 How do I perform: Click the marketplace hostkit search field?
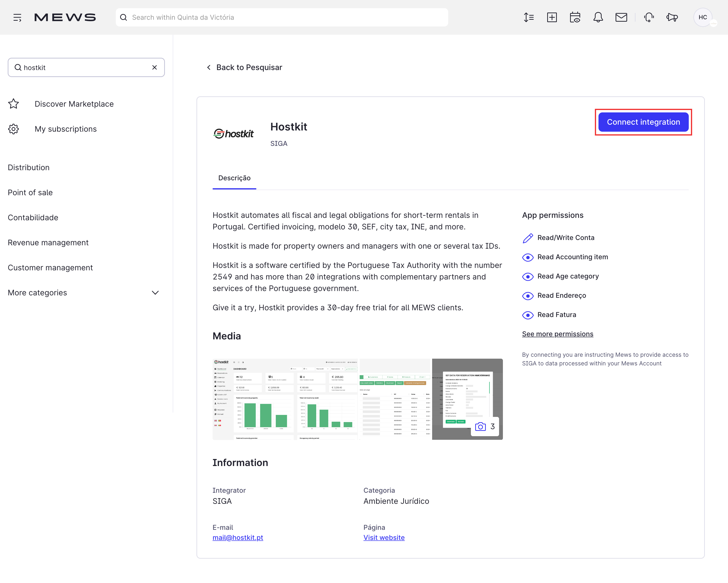[86, 67]
